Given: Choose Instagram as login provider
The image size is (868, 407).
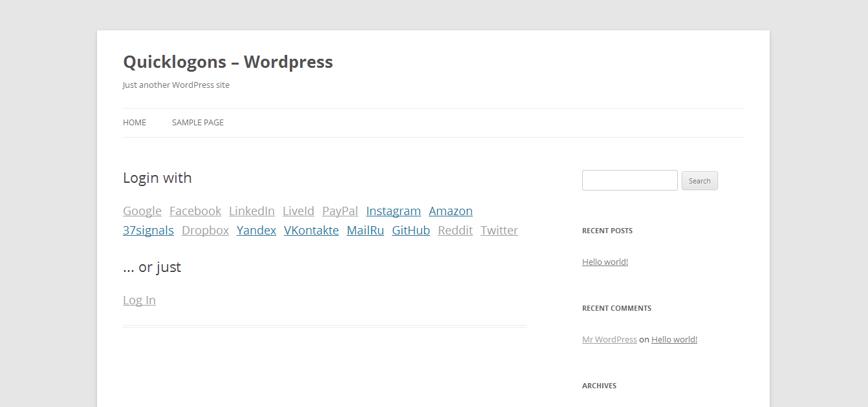Looking at the screenshot, I should click(393, 211).
